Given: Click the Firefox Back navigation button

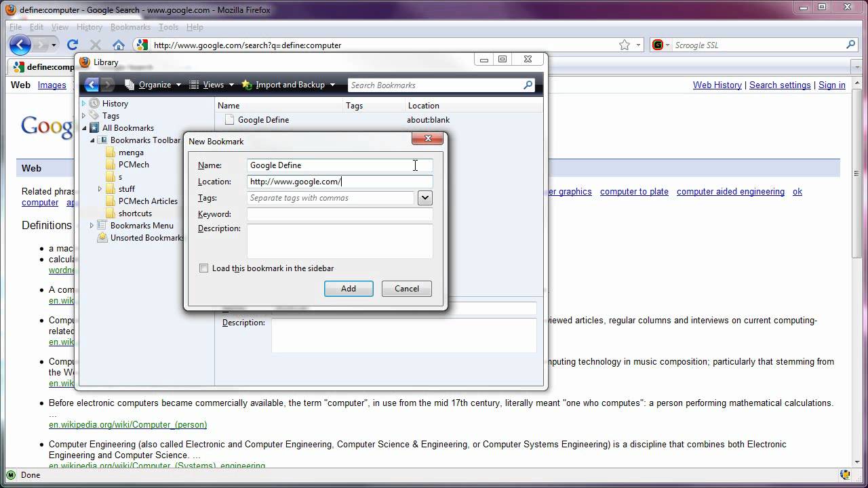Looking at the screenshot, I should pos(20,45).
